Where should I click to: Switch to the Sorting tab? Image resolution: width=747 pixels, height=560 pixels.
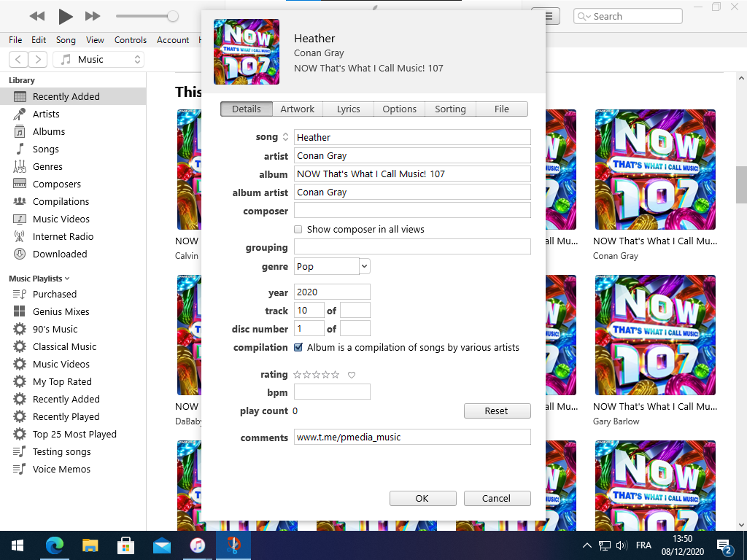(450, 109)
